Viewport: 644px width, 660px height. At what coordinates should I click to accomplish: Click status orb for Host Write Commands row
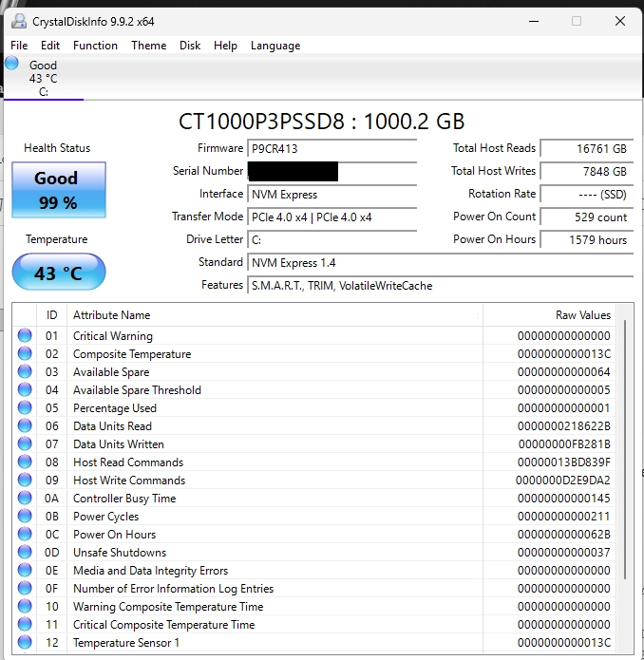[25, 481]
